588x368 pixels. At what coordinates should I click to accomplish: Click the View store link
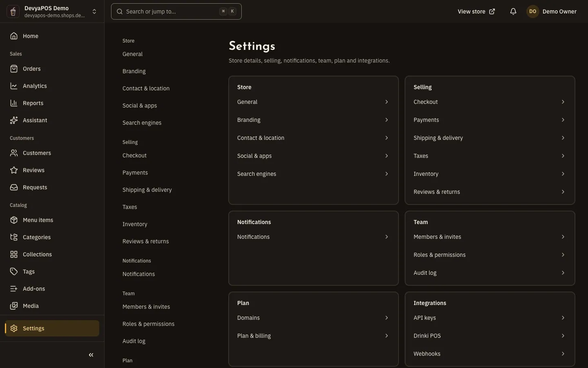[476, 11]
